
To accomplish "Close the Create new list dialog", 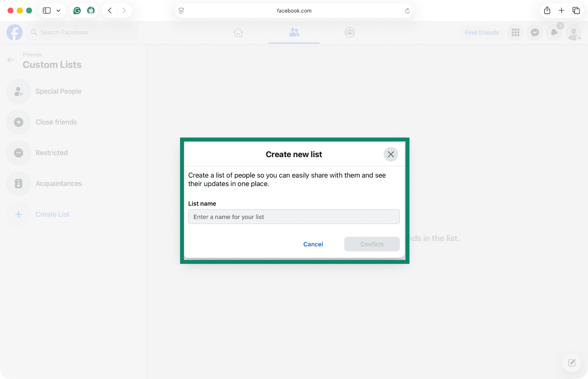I will pyautogui.click(x=391, y=154).
